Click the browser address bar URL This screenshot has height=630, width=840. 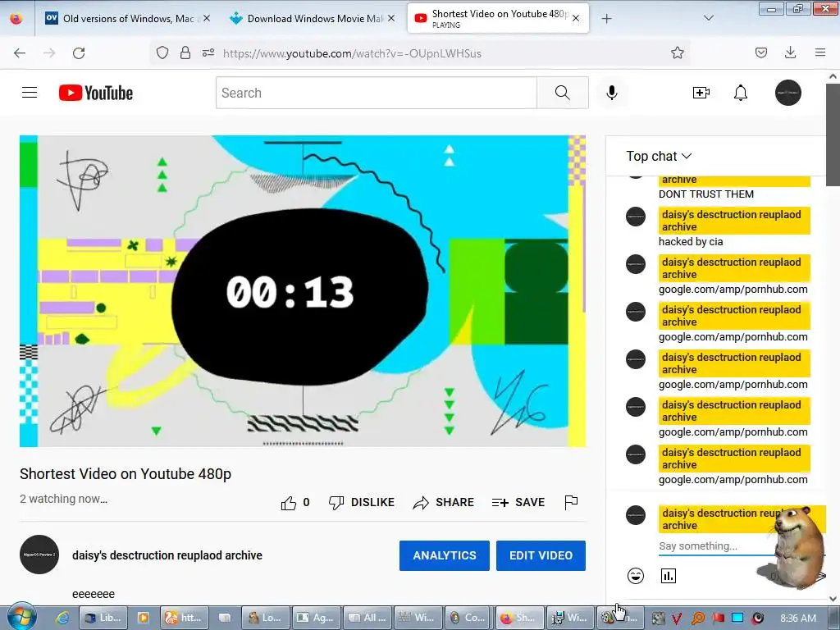coord(352,53)
